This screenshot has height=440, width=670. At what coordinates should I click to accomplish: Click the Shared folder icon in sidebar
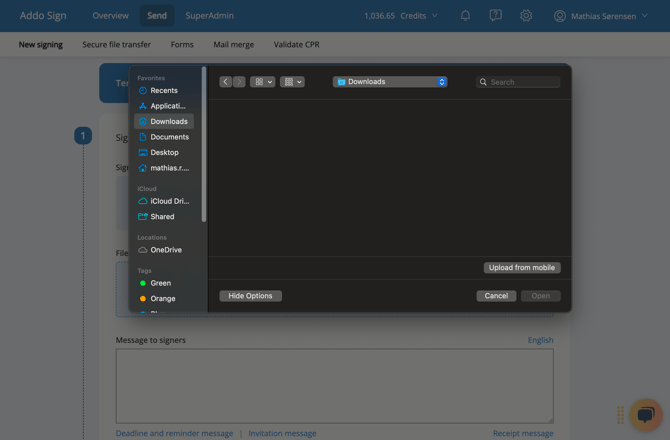(x=143, y=217)
